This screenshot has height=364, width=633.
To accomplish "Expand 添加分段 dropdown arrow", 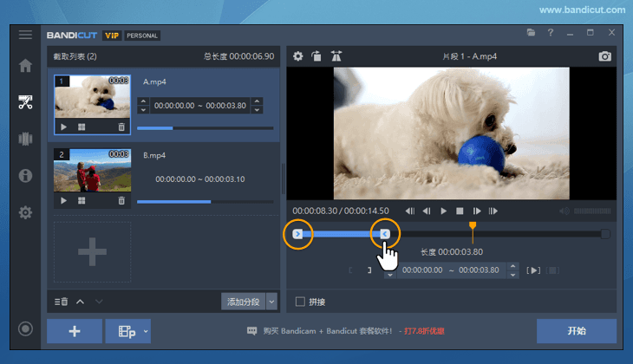I will click(x=272, y=302).
